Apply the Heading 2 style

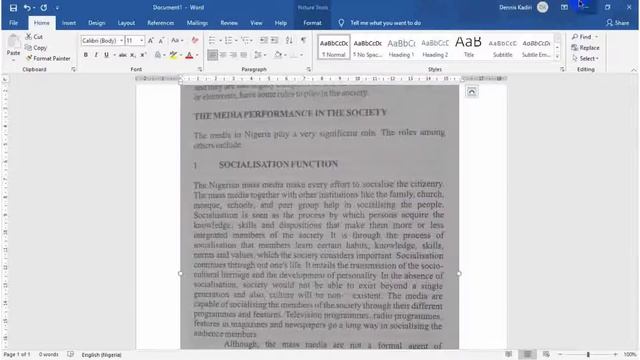click(435, 47)
